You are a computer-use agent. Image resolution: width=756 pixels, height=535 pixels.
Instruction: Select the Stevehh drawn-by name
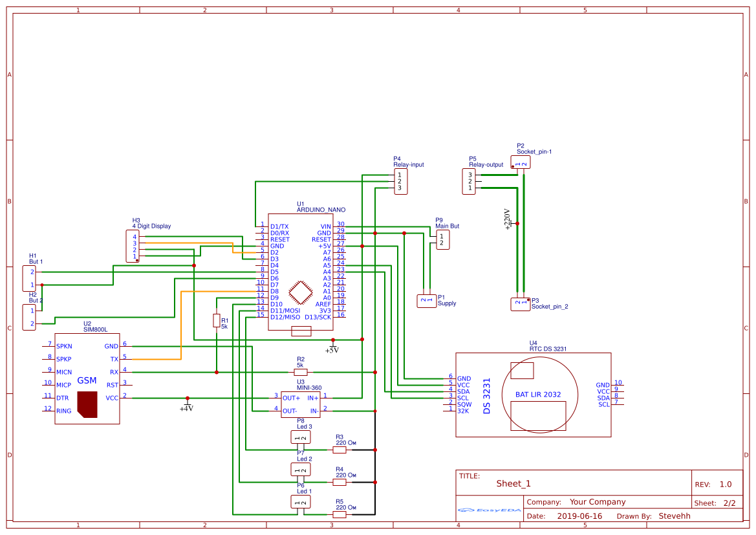[675, 516]
